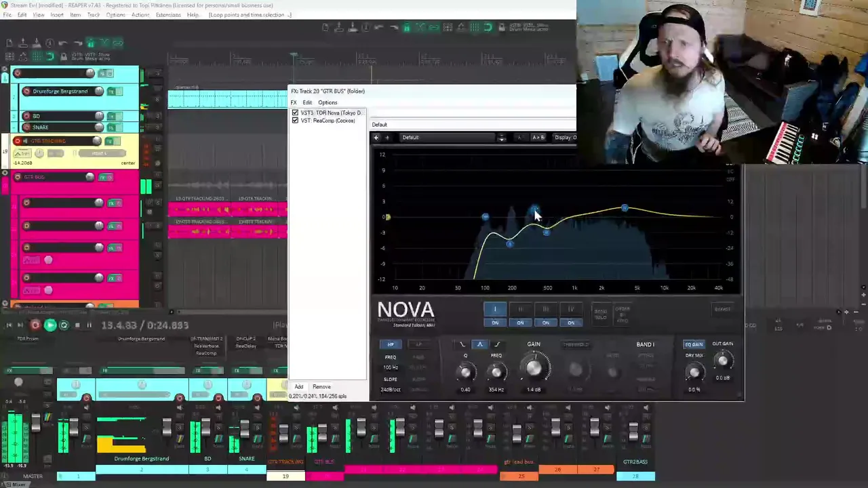The width and height of the screenshot is (868, 488).
Task: Click the DRY MIX knob
Action: coord(694,372)
